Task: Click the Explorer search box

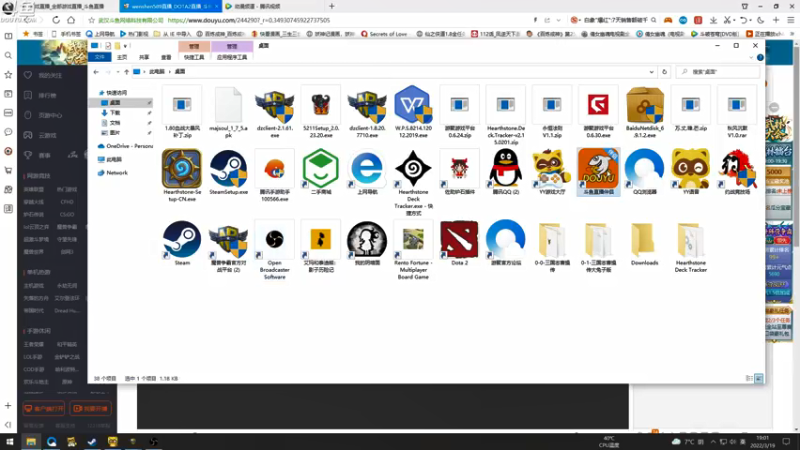Action: click(717, 72)
